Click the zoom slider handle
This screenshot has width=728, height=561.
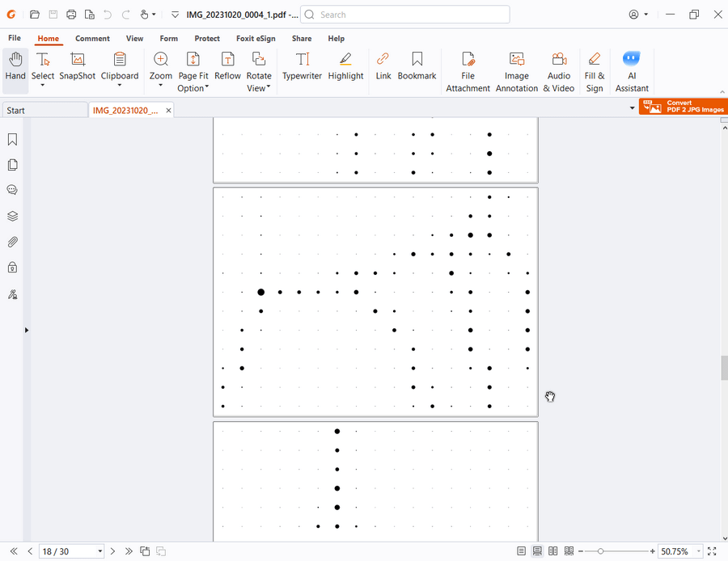coord(600,551)
